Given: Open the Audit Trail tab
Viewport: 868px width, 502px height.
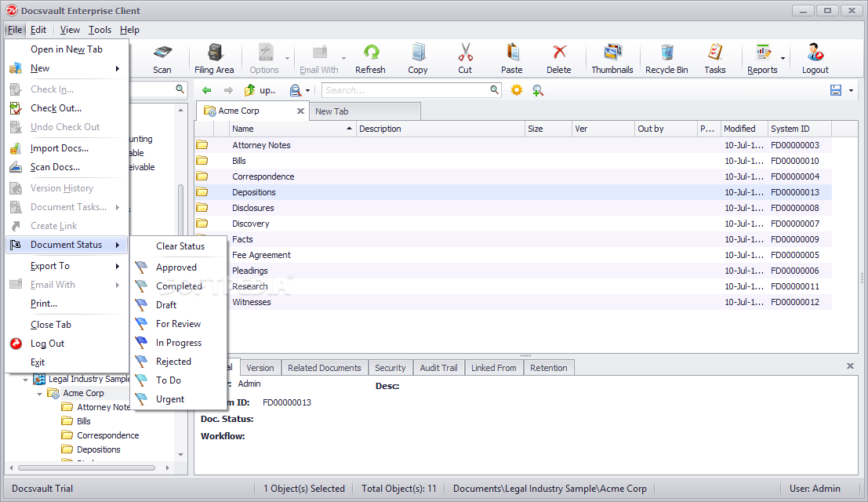Looking at the screenshot, I should [x=438, y=368].
